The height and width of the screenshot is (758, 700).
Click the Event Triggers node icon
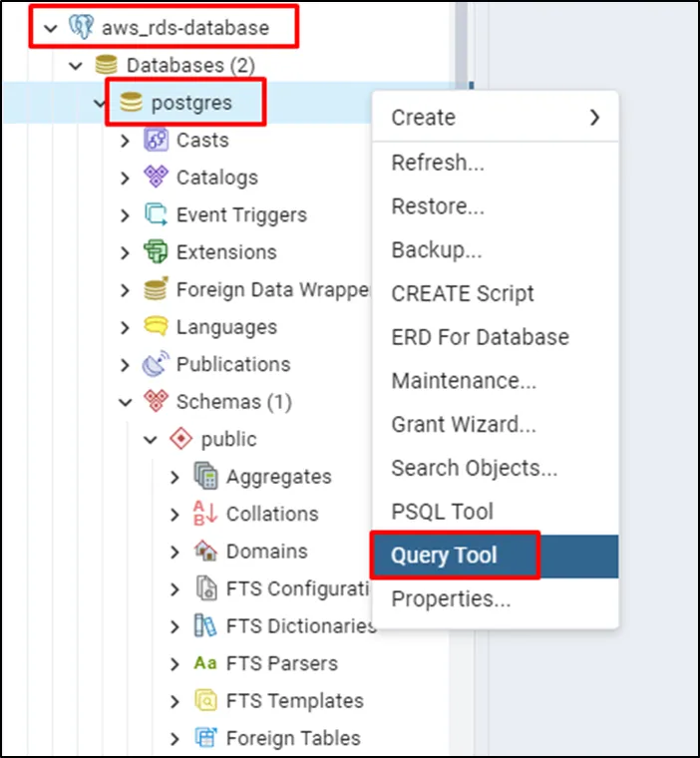click(156, 214)
